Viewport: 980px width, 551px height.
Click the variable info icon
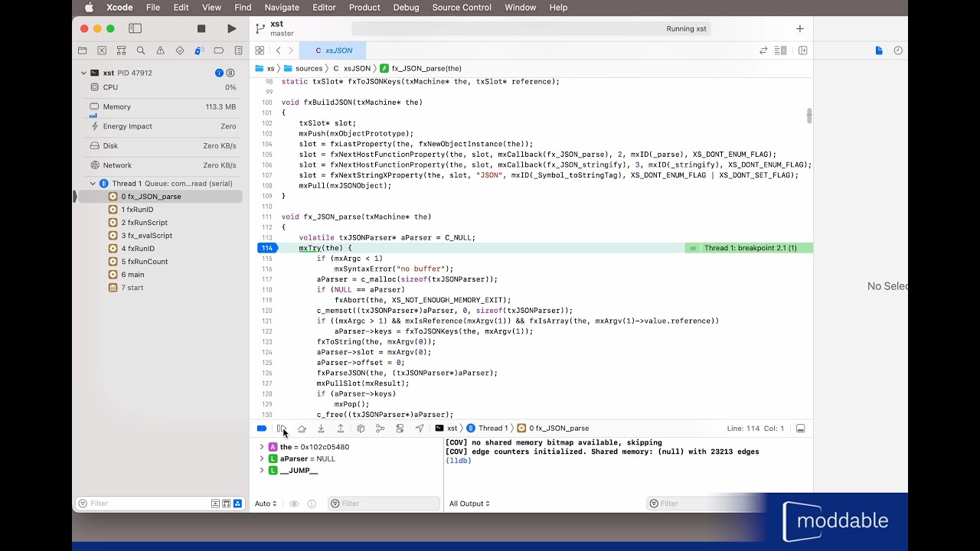click(x=312, y=504)
